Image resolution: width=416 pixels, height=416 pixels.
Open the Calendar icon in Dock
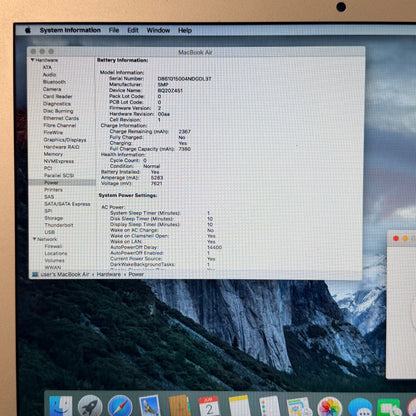coord(209,406)
